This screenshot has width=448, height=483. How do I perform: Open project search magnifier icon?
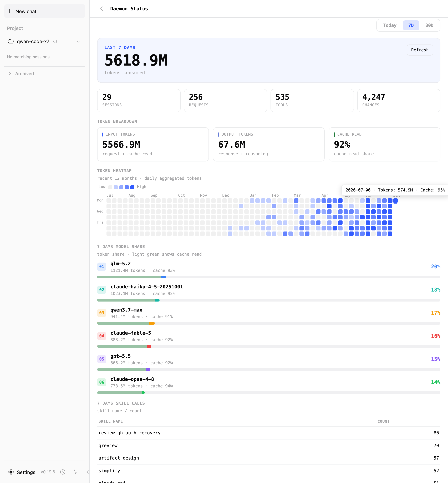coord(55,42)
